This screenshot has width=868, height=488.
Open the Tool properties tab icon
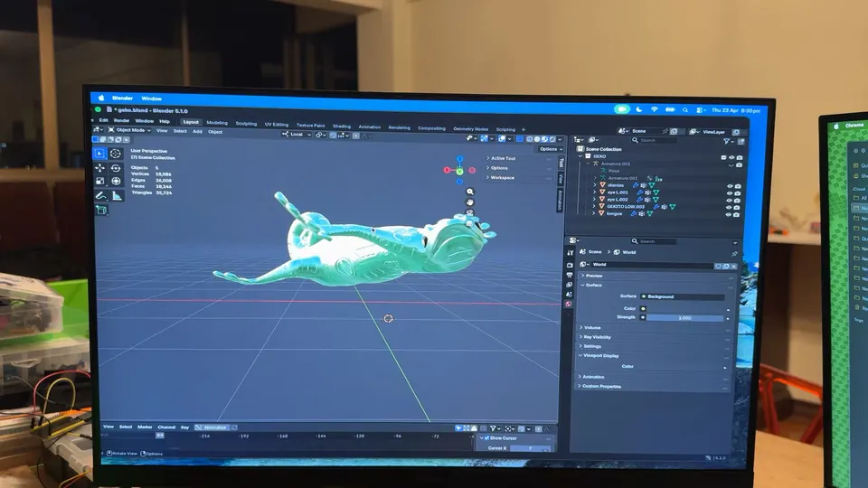point(571,253)
